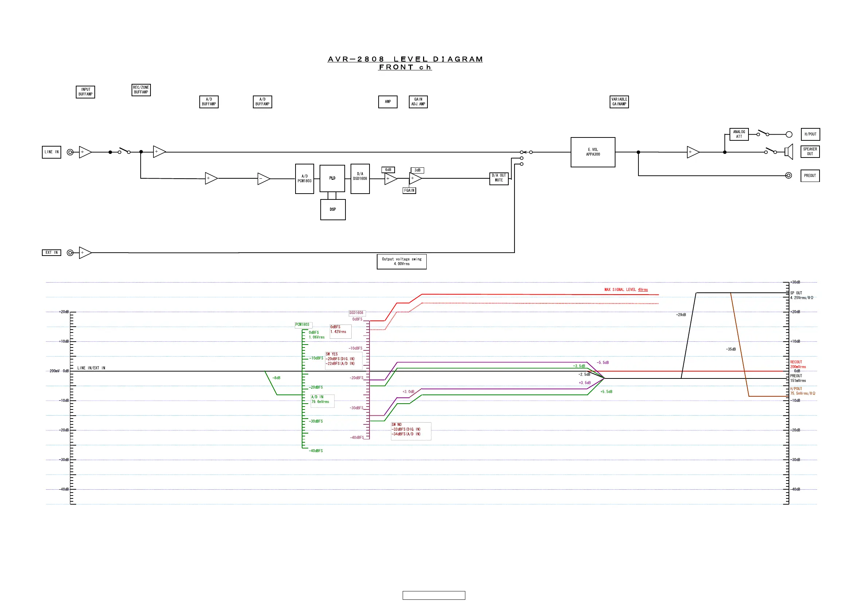Image resolution: width=868 pixels, height=614 pixels.
Task: Click the AVR-2808 LEVEL DIAGRAM title
Action: pos(405,59)
